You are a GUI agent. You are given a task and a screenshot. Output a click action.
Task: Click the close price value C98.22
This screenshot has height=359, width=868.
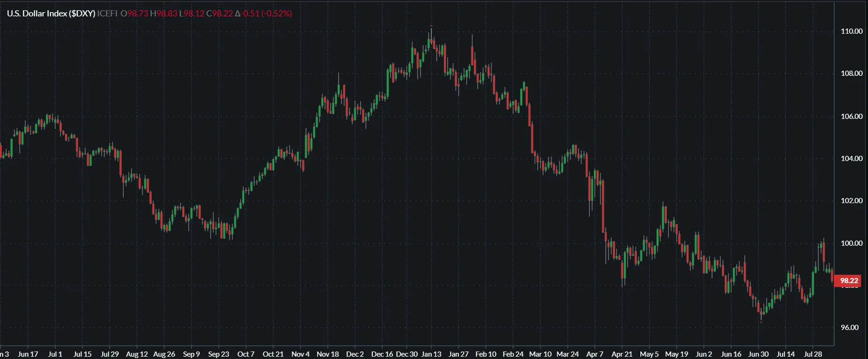220,14
